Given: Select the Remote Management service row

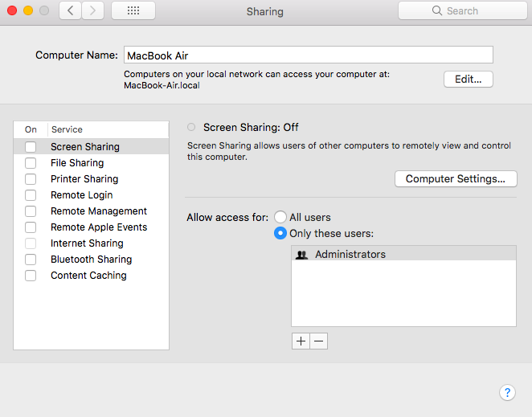Looking at the screenshot, I should click(x=92, y=211).
